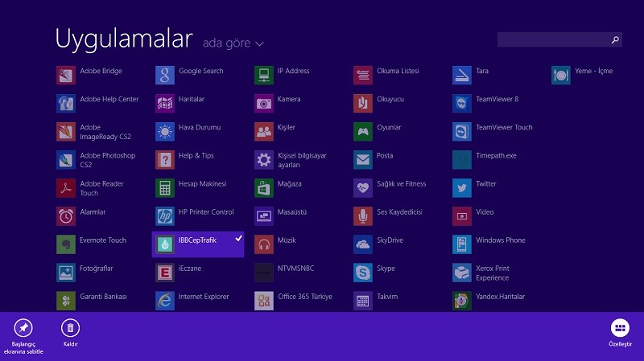This screenshot has height=361, width=644.
Task: Open Takvim calendar icon
Action: (363, 302)
